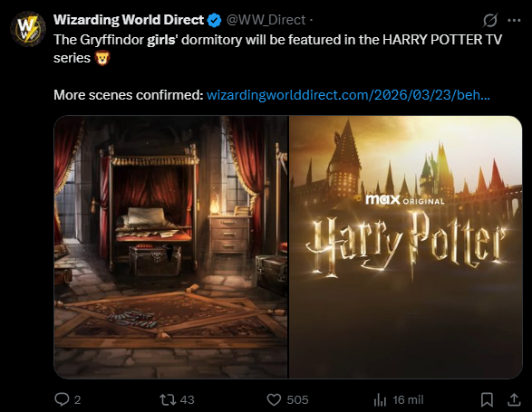
Task: Repost this tweet with the retweet icon
Action: 168,399
